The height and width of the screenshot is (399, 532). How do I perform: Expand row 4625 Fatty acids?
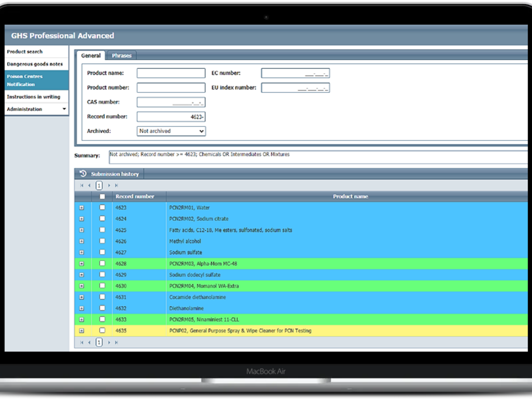[82, 230]
